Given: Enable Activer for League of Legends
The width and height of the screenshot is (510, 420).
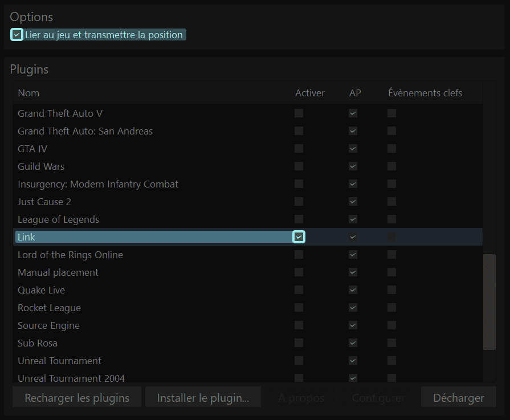Looking at the screenshot, I should [x=299, y=219].
